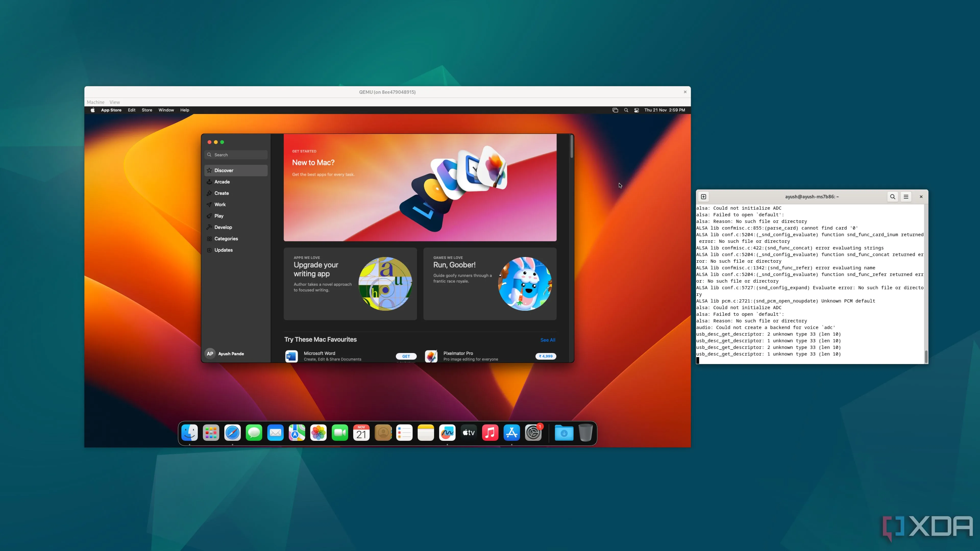Image resolution: width=980 pixels, height=551 pixels.
Task: Open App Store menu in menu bar
Action: [111, 110]
